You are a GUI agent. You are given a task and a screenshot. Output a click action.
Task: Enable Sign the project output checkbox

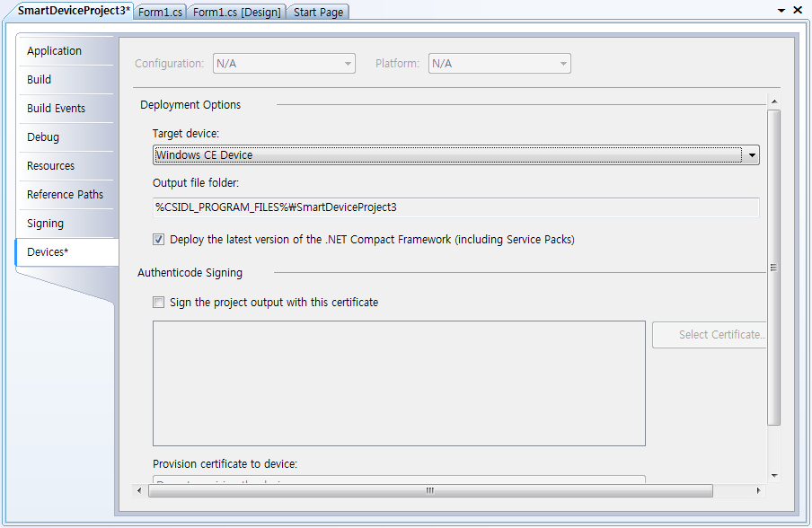tap(159, 303)
